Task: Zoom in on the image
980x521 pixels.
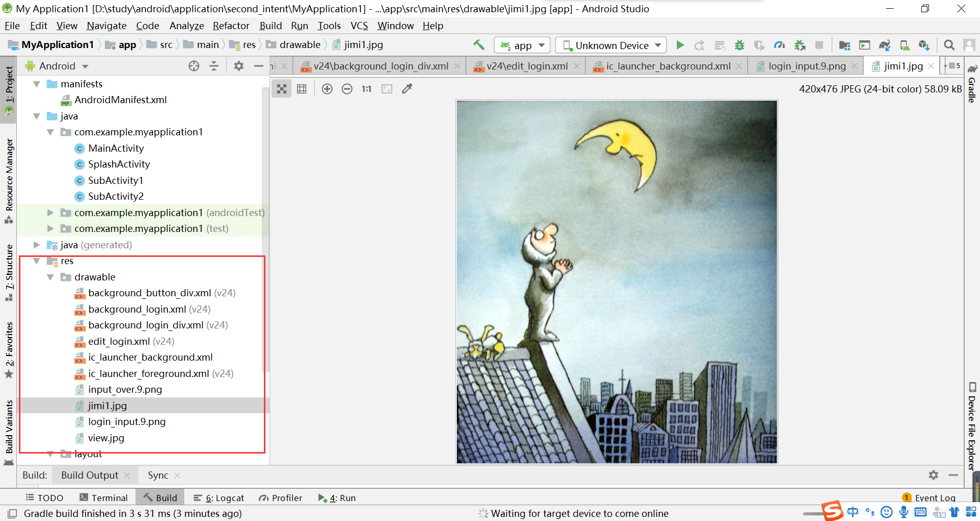Action: pyautogui.click(x=327, y=89)
